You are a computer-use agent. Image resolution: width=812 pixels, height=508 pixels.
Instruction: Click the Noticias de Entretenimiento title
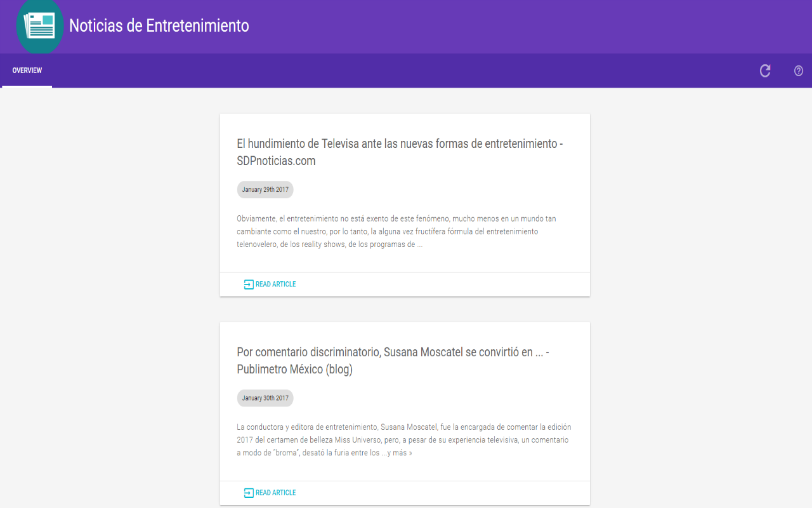click(159, 26)
